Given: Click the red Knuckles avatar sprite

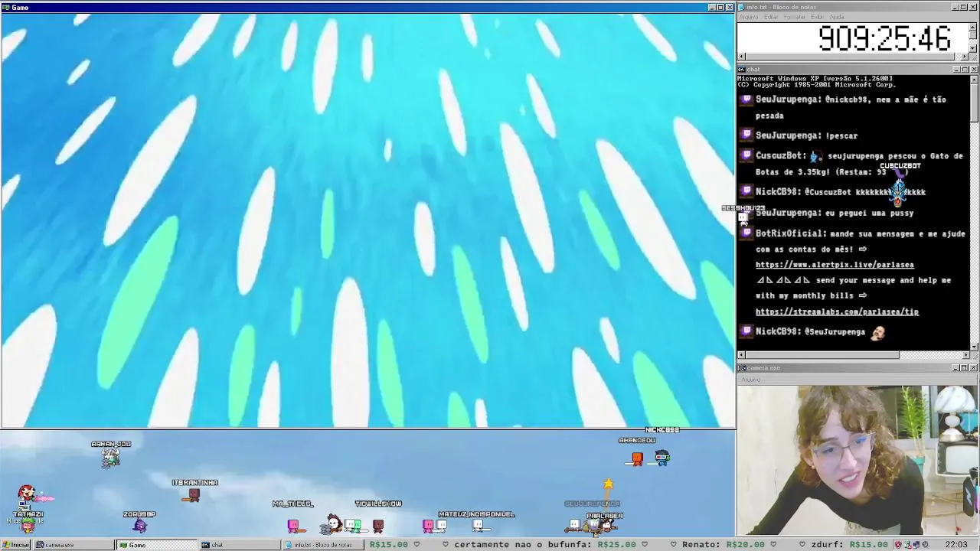Looking at the screenshot, I should click(x=27, y=495).
